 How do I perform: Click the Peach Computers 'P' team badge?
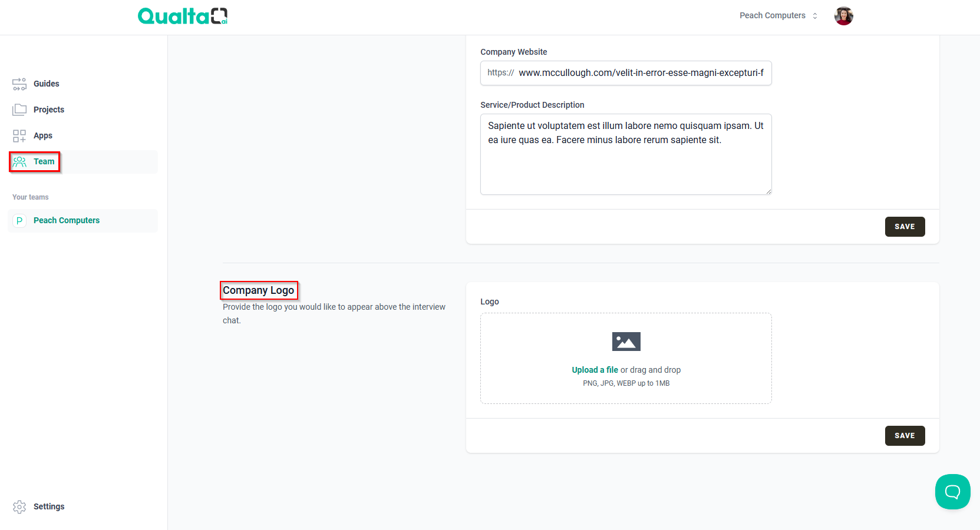[19, 220]
